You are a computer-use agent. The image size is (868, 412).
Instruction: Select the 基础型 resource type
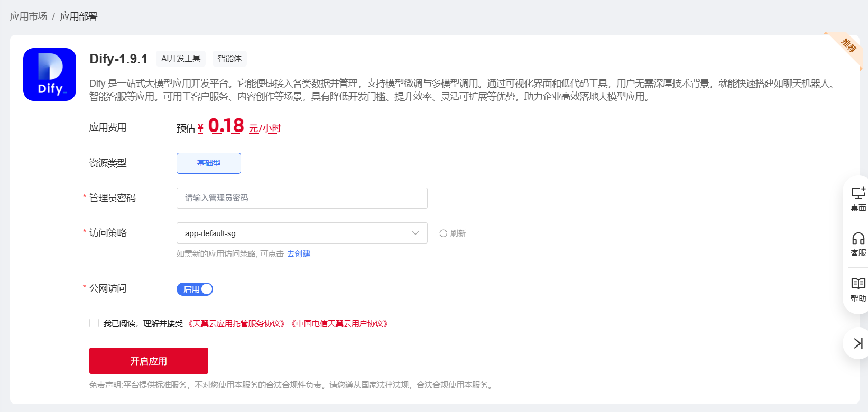[209, 163]
